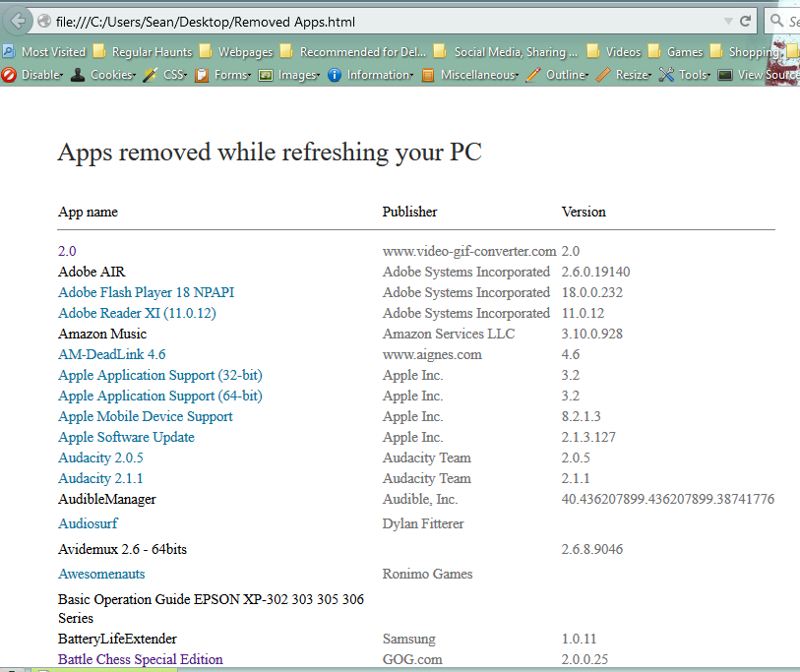800x672 pixels.
Task: Click the Version column header
Action: pyautogui.click(x=584, y=212)
